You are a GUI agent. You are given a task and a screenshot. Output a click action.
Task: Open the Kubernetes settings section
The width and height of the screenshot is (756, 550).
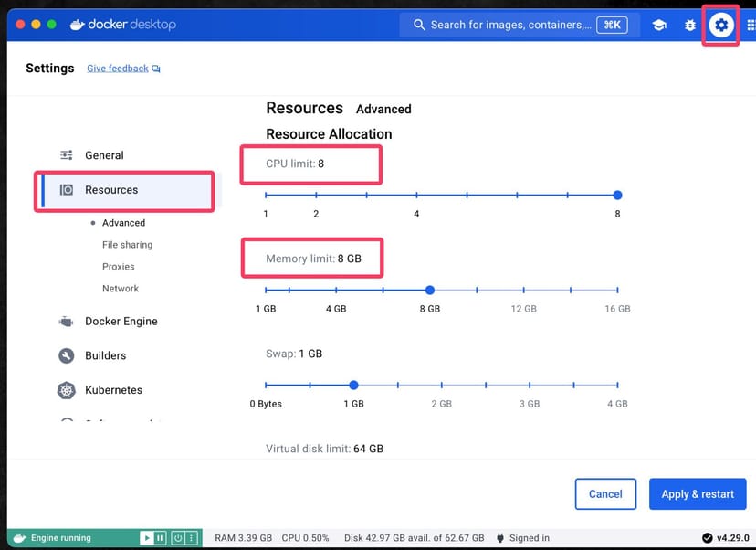click(113, 390)
